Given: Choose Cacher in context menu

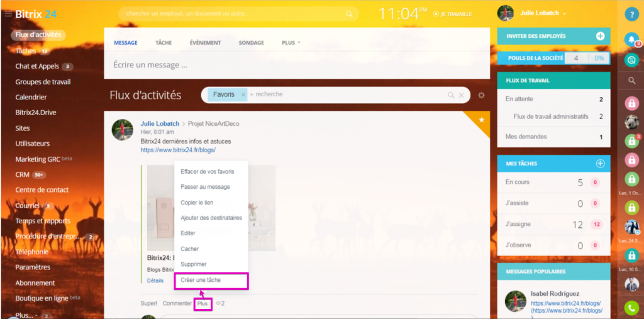Looking at the screenshot, I should (x=190, y=249).
